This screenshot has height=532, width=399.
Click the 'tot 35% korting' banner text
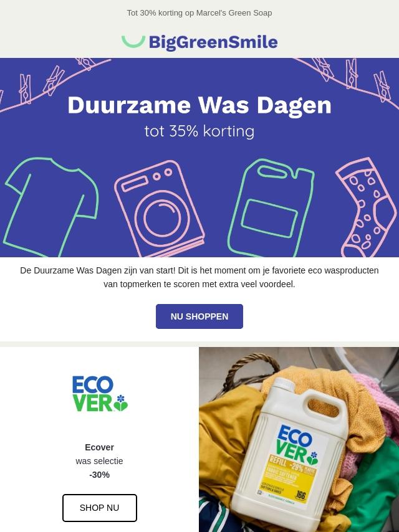[x=199, y=131]
